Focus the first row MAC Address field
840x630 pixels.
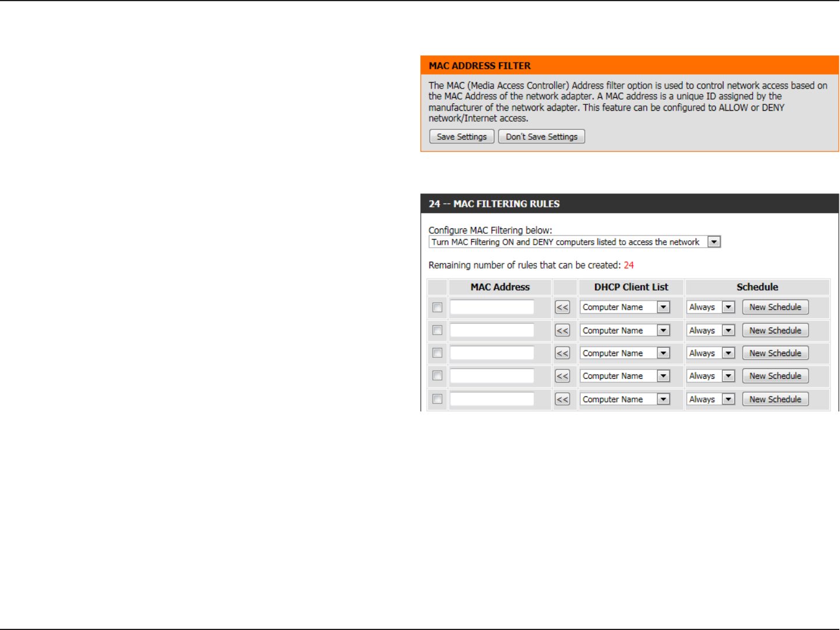(x=492, y=307)
